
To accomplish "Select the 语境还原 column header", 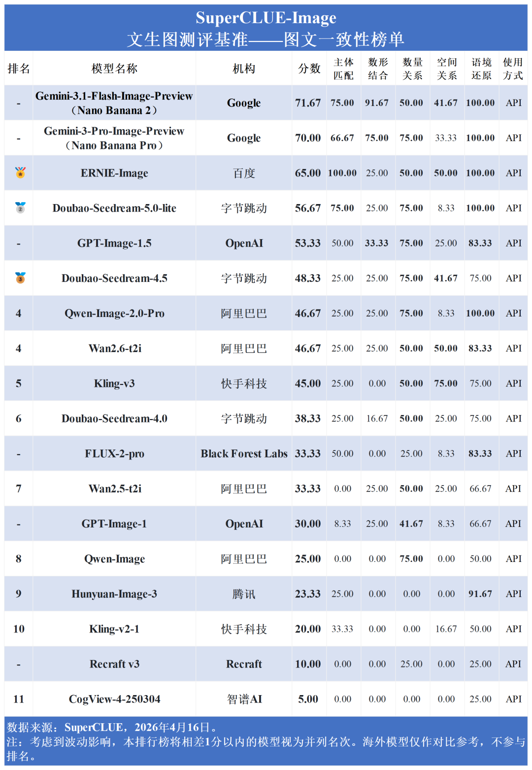I will click(x=481, y=69).
